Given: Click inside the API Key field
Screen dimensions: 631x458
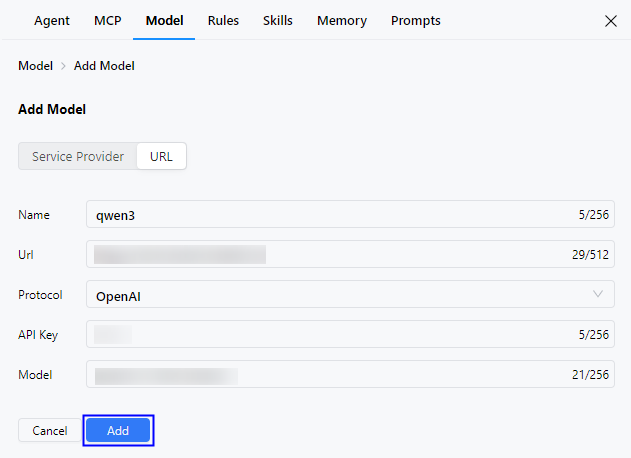Looking at the screenshot, I should click(x=320, y=335).
